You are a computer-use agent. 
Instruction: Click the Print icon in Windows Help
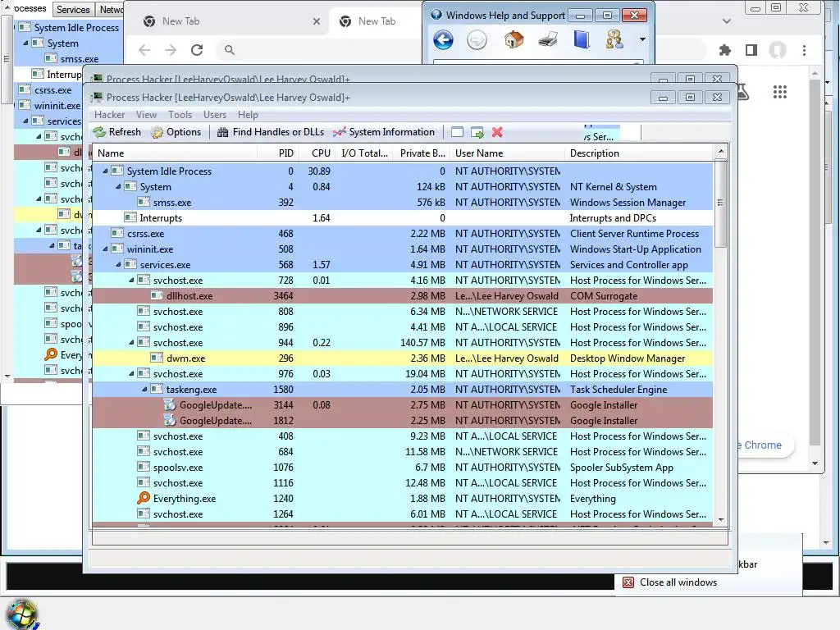coord(548,39)
